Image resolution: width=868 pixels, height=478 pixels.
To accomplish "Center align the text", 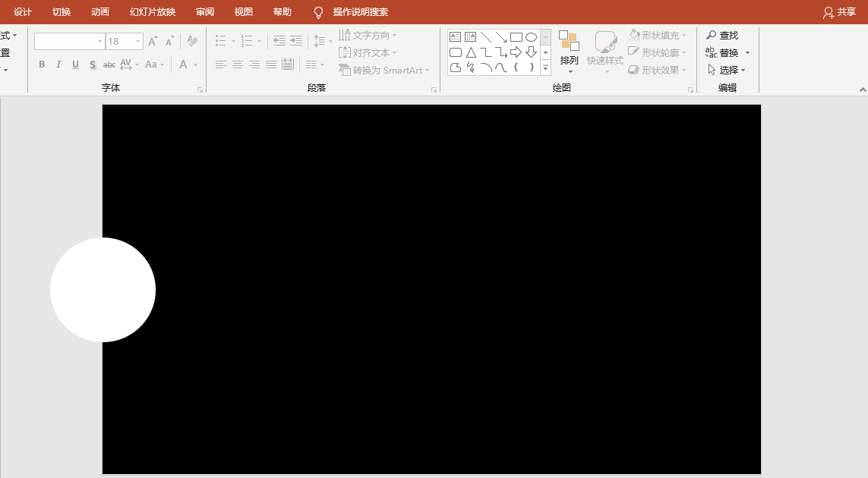I will coord(238,64).
